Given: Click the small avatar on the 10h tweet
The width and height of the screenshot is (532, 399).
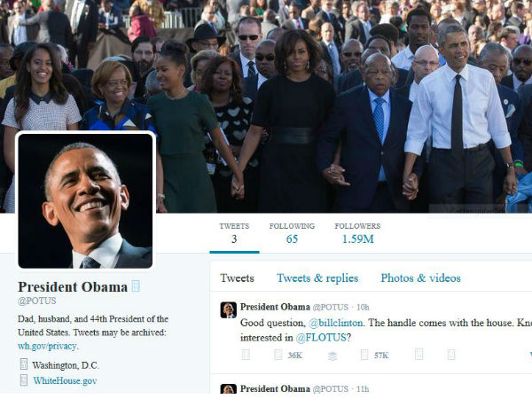Looking at the screenshot, I should [x=229, y=310].
